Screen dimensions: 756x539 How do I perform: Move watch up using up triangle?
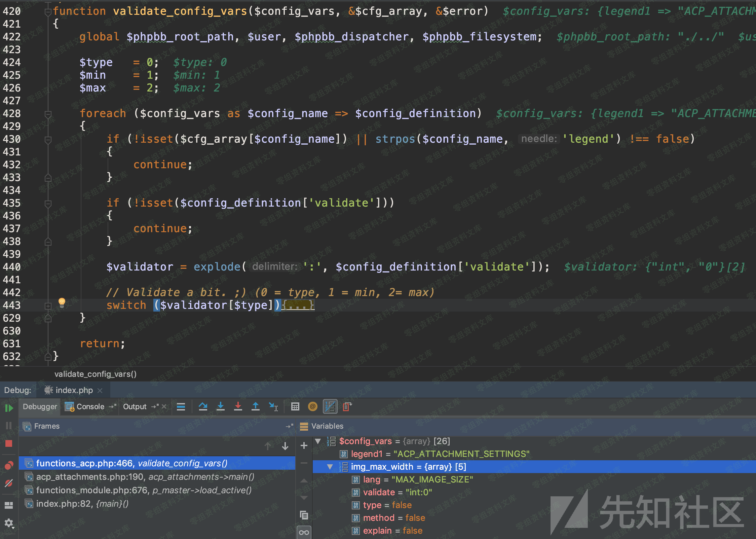pyautogui.click(x=304, y=480)
